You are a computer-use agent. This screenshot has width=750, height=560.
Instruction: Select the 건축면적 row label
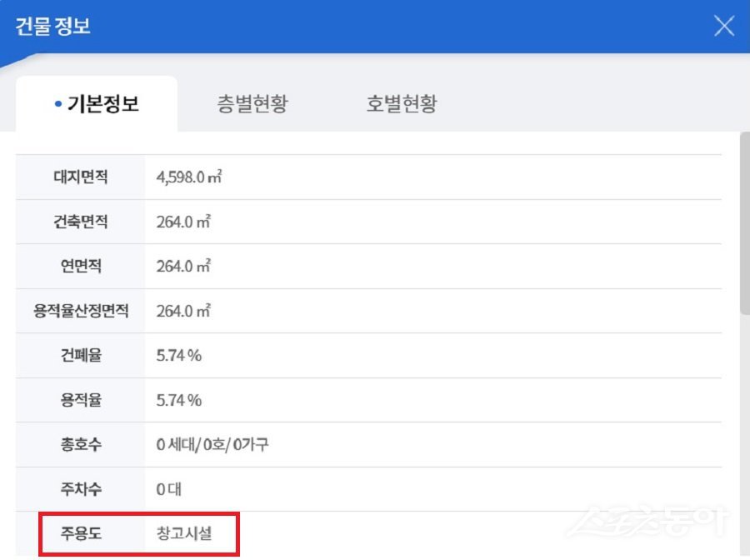[x=80, y=222]
